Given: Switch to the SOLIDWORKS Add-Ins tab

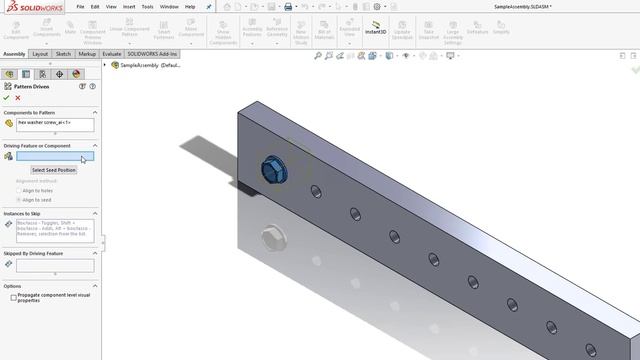Looking at the screenshot, I should pyautogui.click(x=152, y=54).
